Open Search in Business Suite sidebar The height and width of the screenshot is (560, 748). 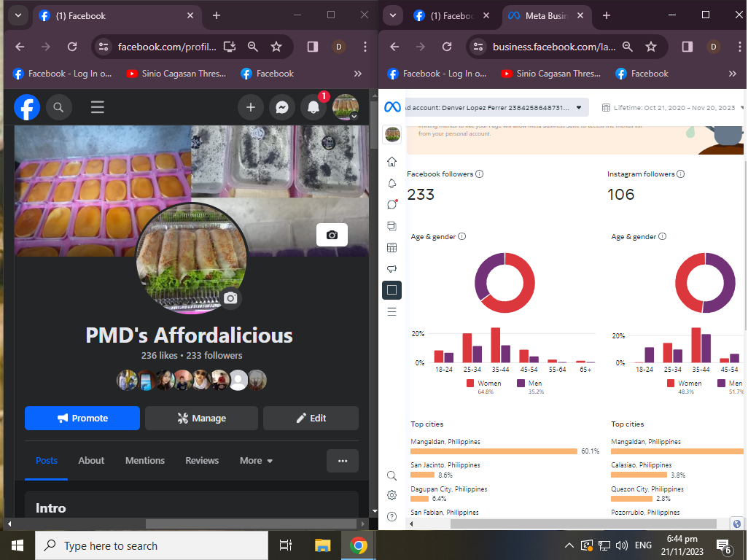391,475
